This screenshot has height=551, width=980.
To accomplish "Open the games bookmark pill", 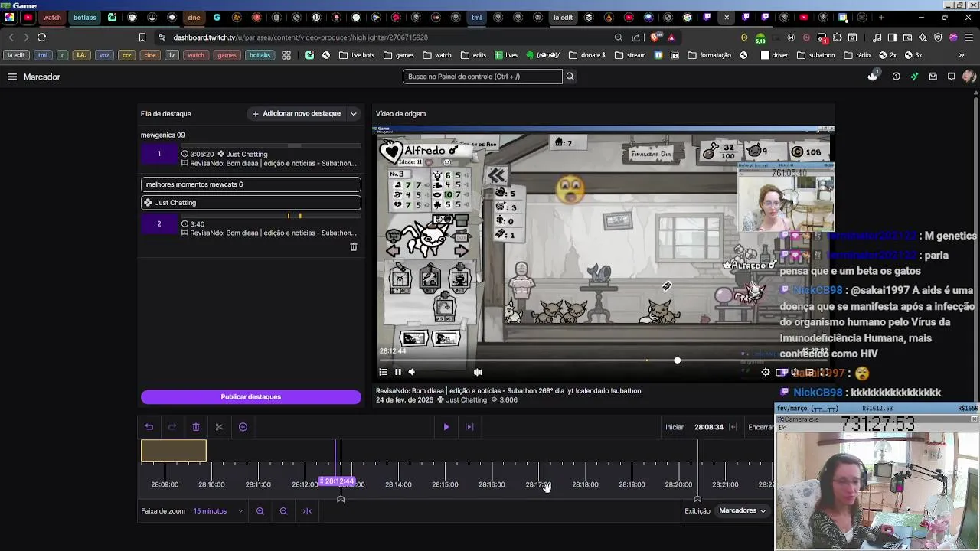I will click(227, 55).
